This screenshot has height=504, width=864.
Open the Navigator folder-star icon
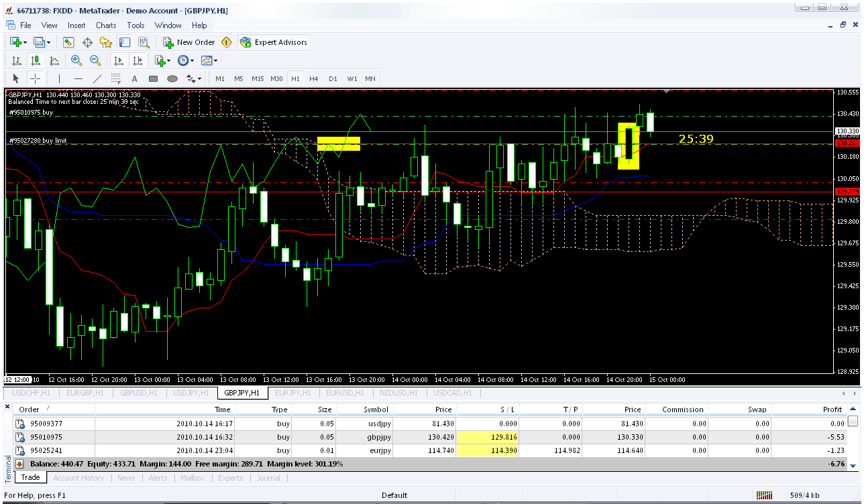[x=105, y=42]
